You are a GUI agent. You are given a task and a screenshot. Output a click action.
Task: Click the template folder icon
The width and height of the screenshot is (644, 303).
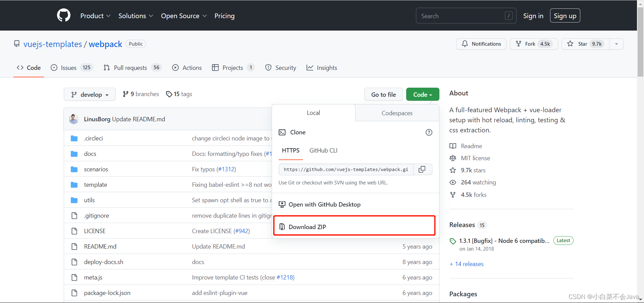coord(74,185)
